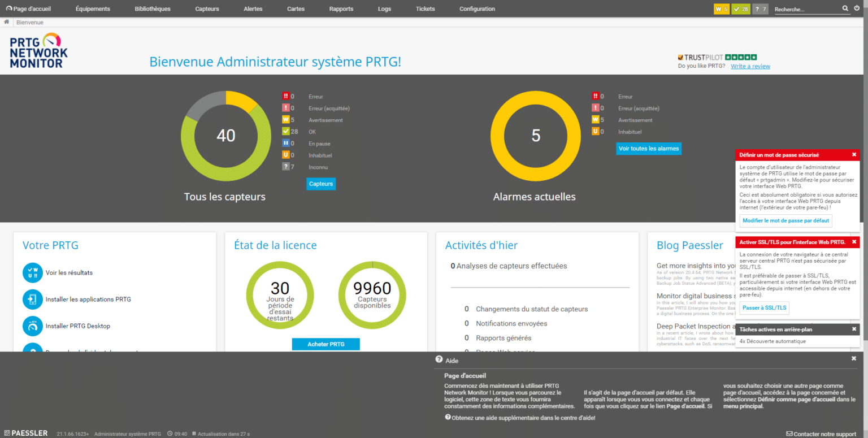The width and height of the screenshot is (868, 438).
Task: Click the Inhabituel icon in sensor legend
Action: 285,155
